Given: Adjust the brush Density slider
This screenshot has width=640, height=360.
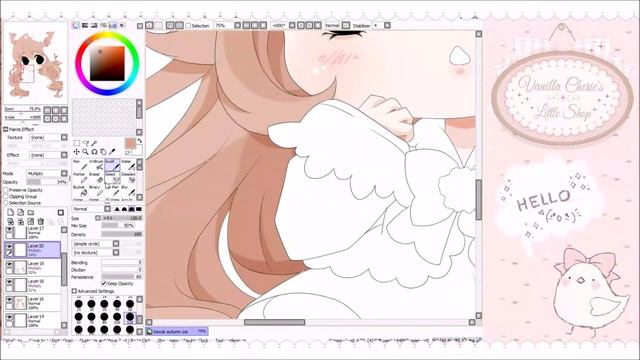Looking at the screenshot, I should tap(122, 234).
